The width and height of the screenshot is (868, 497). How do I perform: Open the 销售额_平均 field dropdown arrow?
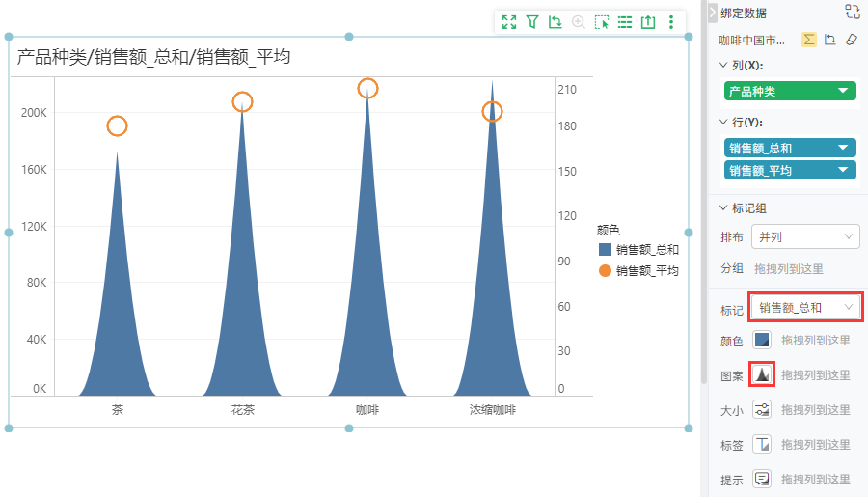(x=843, y=170)
